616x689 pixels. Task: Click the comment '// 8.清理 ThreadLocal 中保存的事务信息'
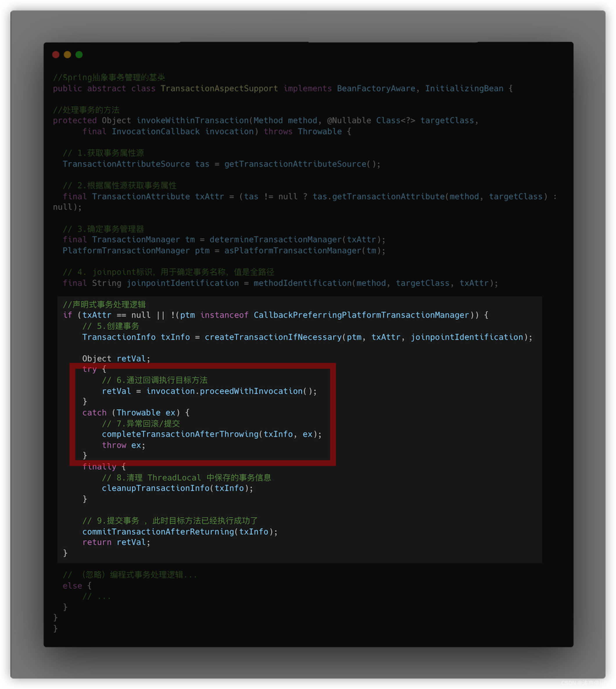187,478
